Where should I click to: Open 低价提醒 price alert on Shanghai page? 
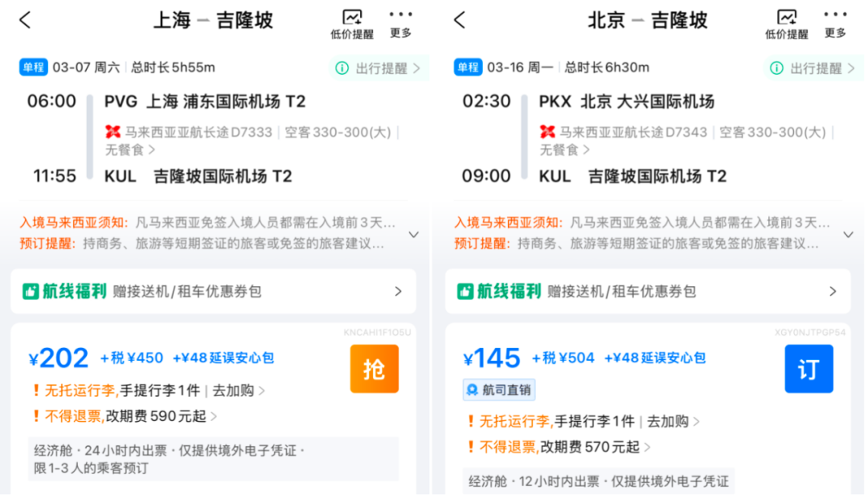(352, 21)
